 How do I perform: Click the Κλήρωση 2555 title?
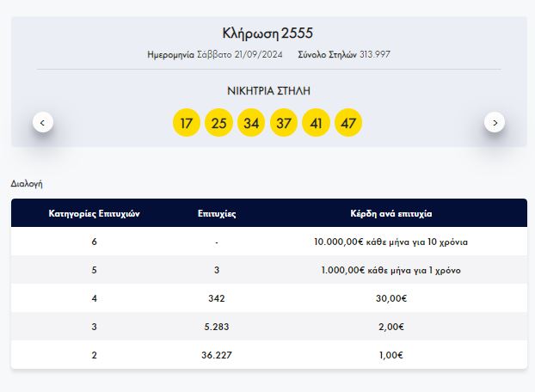pyautogui.click(x=268, y=34)
